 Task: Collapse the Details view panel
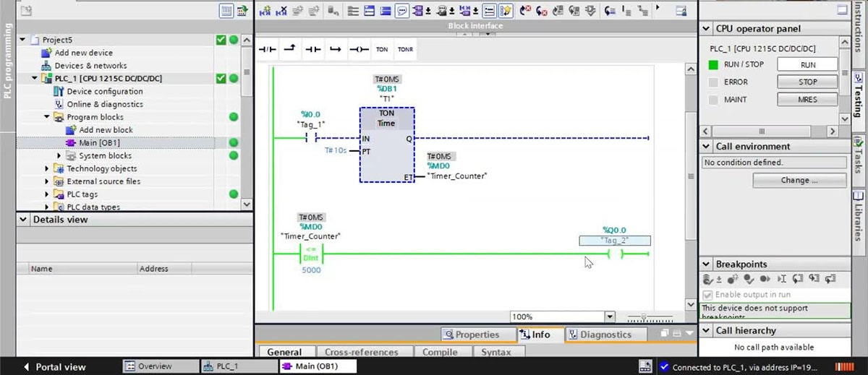point(24,219)
